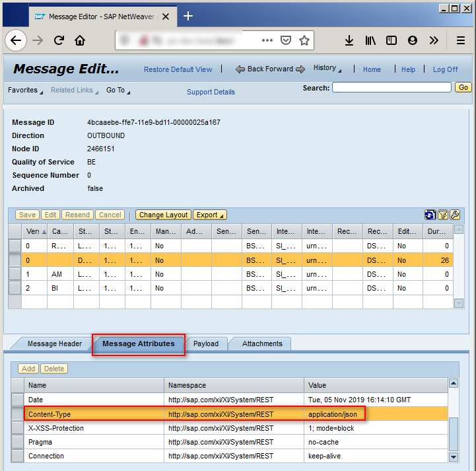Click the Log Off link
This screenshot has width=476, height=471.
click(446, 69)
